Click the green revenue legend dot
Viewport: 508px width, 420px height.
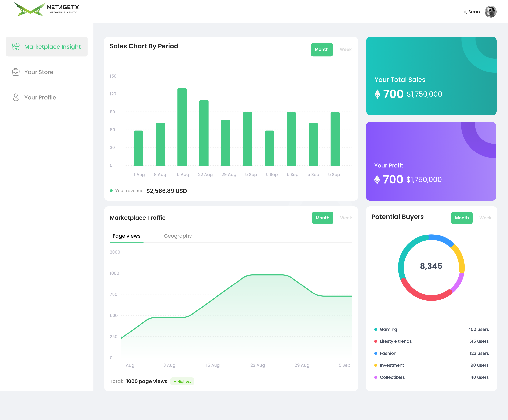111,191
